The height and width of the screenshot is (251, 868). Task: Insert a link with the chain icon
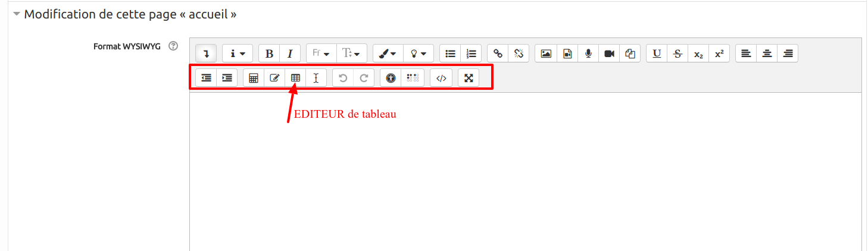point(498,54)
